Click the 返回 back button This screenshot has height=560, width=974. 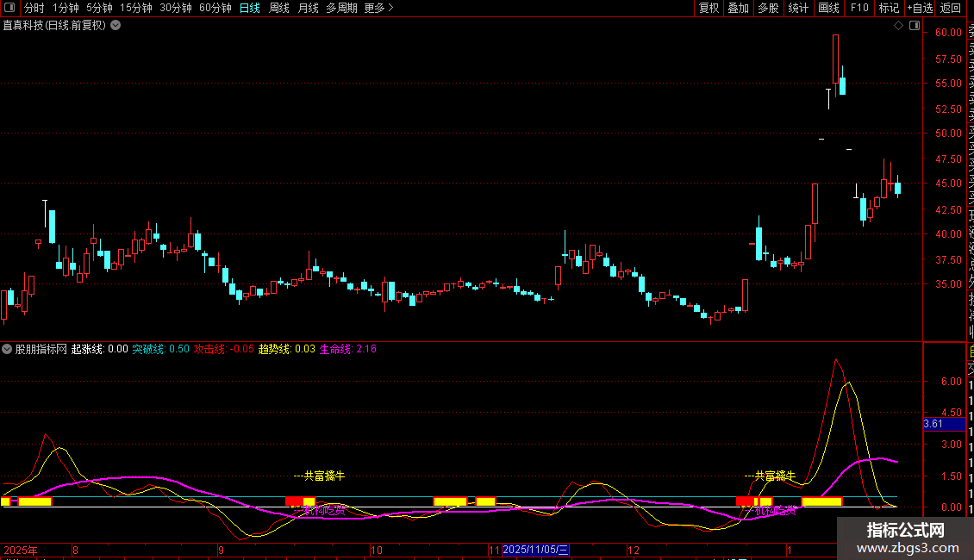951,8
